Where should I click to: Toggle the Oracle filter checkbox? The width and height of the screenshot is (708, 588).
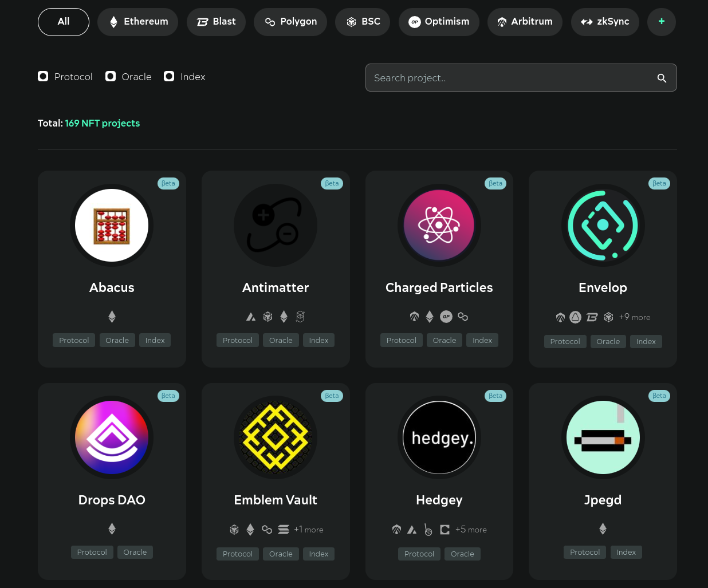tap(111, 76)
